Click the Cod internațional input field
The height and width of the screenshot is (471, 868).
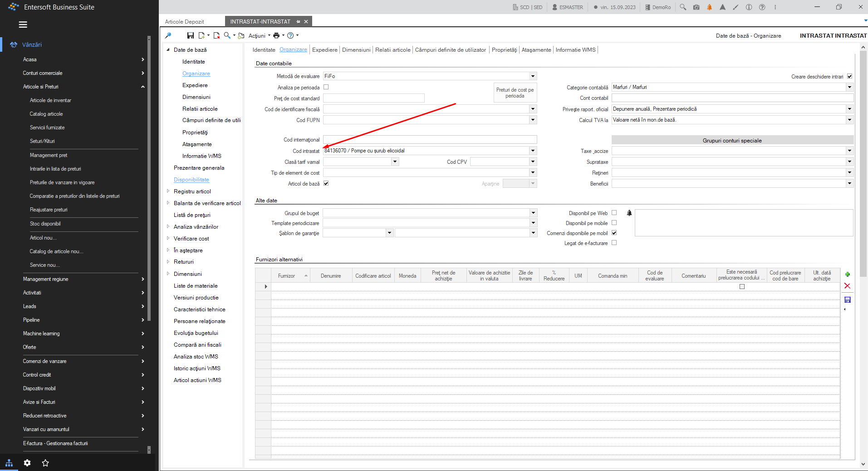430,140
